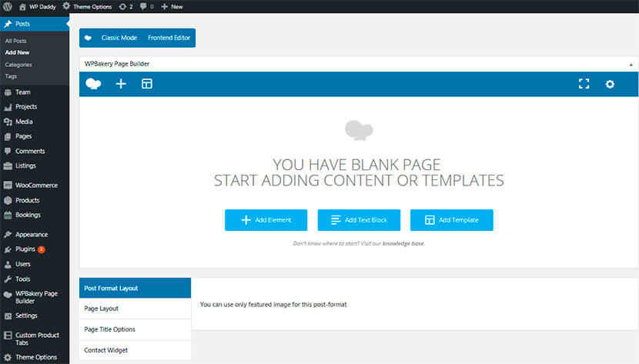Switch to Post Format Layout tab
This screenshot has height=364, width=639.
pos(135,288)
